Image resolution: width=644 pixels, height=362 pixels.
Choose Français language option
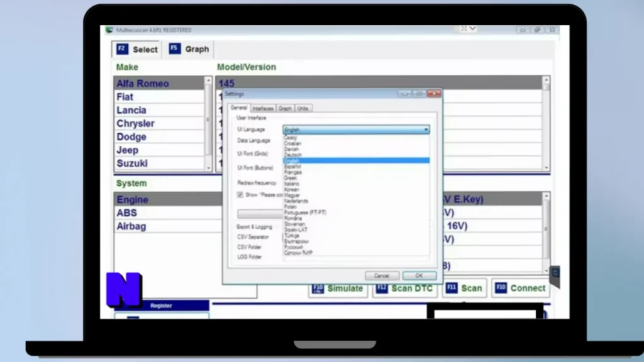coord(356,172)
